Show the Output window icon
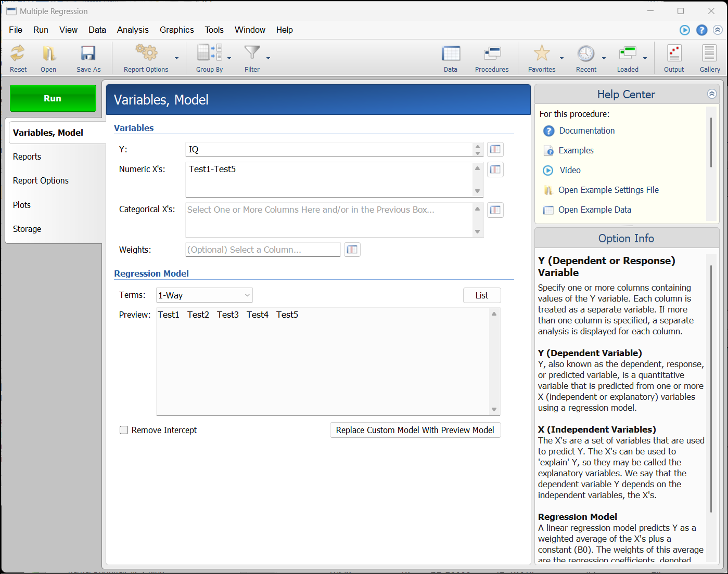The image size is (728, 574). coord(674,54)
